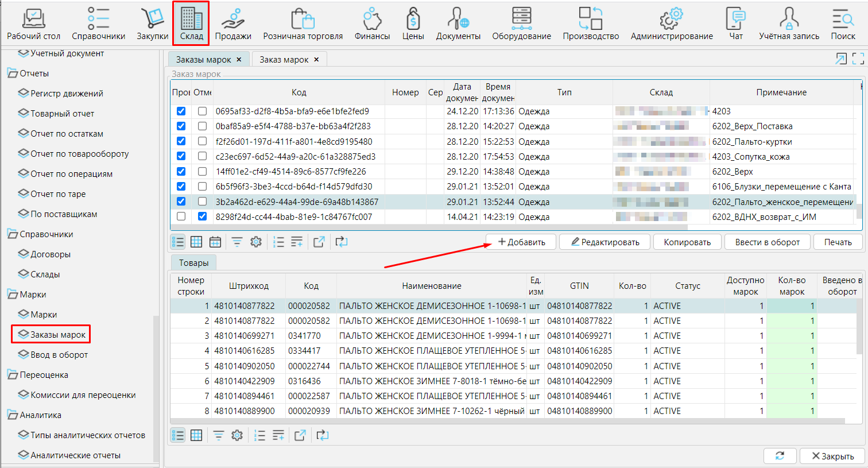
Task: Open table settings gear in upper toolbar
Action: pyautogui.click(x=256, y=242)
